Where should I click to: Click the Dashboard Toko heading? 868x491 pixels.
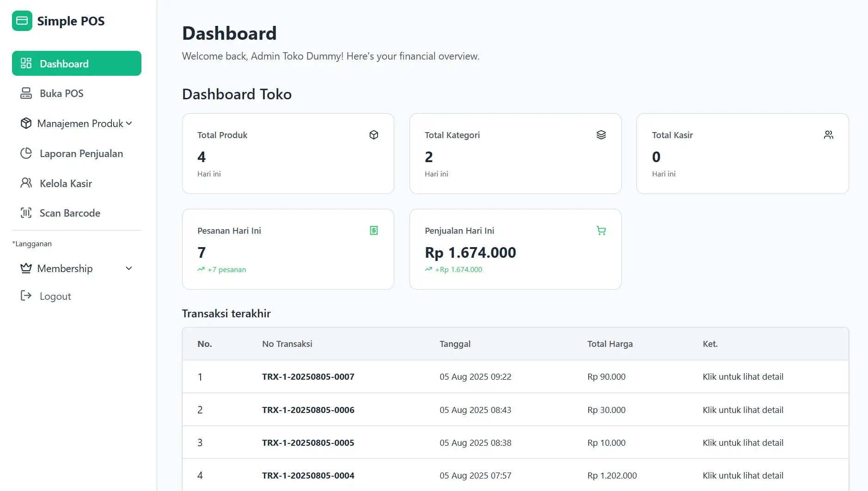(x=237, y=94)
